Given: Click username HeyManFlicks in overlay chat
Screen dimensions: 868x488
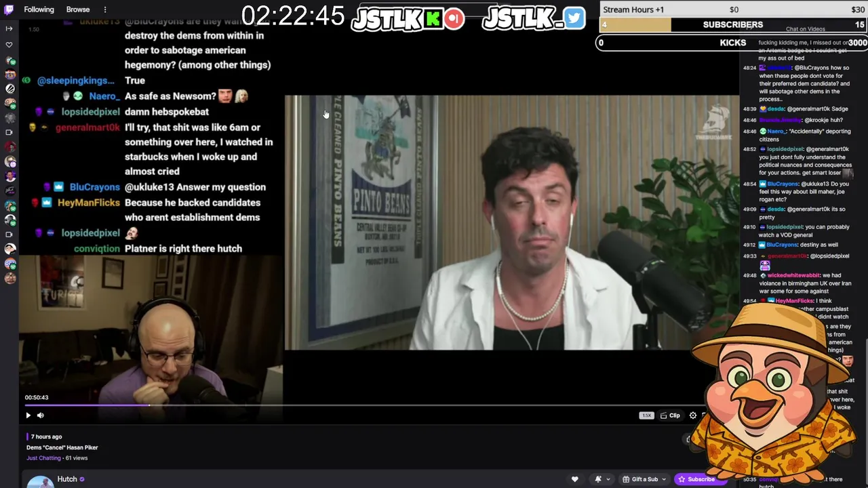Looking at the screenshot, I should click(x=89, y=203).
